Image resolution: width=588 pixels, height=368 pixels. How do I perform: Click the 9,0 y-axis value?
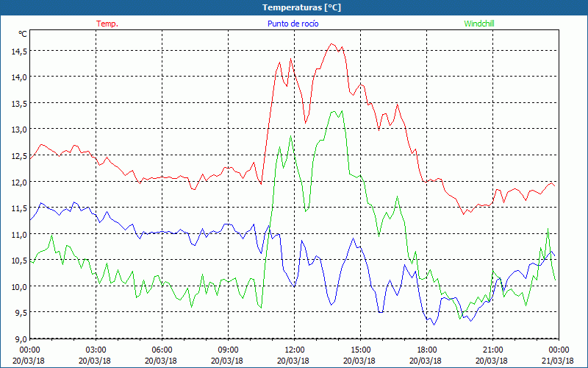pyautogui.click(x=21, y=339)
